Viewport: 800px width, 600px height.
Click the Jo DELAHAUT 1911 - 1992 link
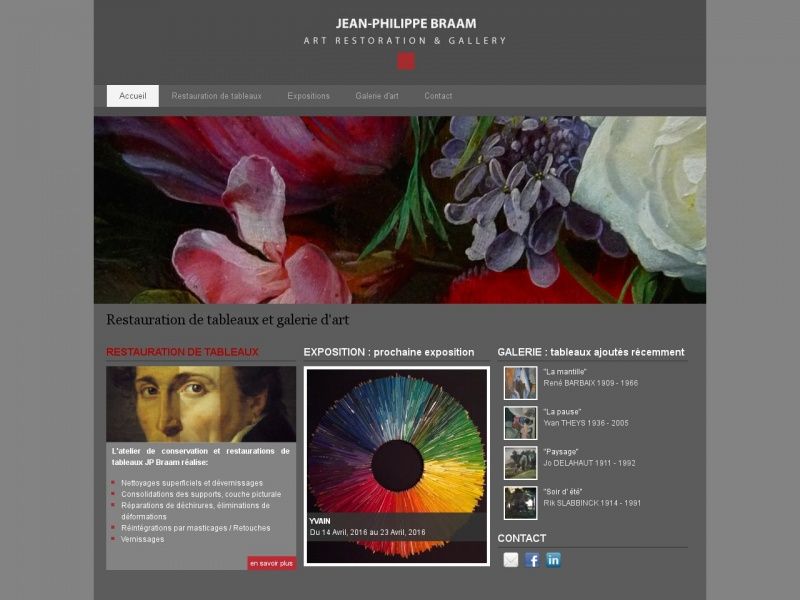(589, 463)
